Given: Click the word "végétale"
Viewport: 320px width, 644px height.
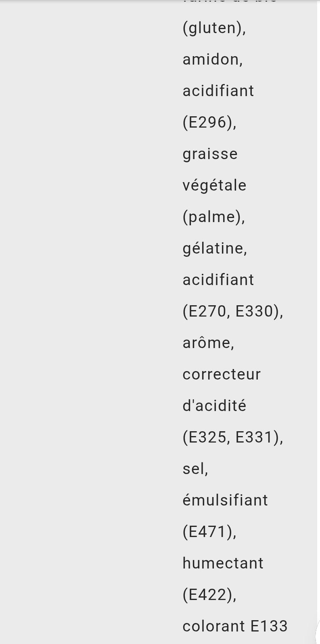Looking at the screenshot, I should pyautogui.click(x=214, y=186).
